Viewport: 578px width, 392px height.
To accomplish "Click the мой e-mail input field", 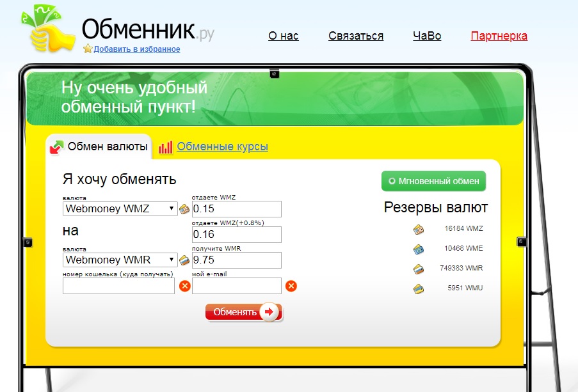I will coord(237,286).
